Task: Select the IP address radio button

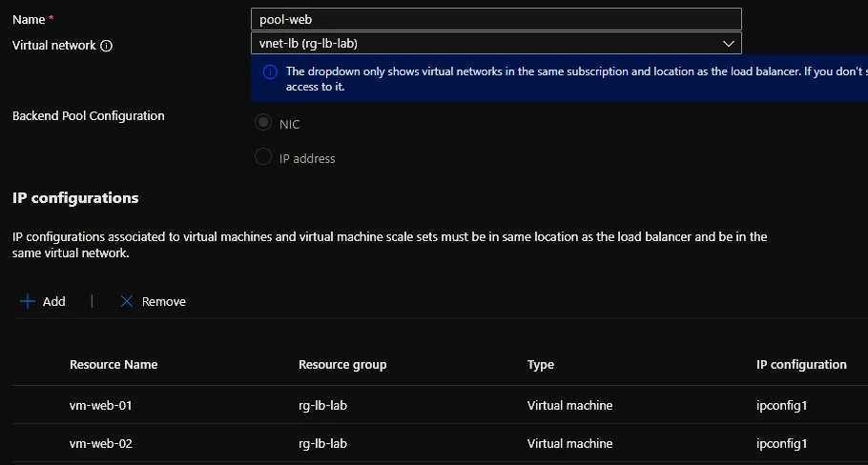Action: pyautogui.click(x=263, y=156)
